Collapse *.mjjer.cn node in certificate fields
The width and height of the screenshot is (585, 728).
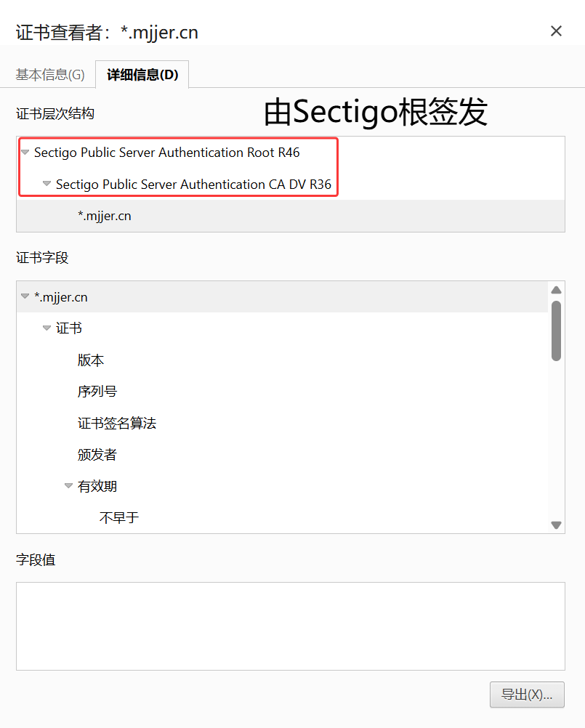click(x=25, y=296)
